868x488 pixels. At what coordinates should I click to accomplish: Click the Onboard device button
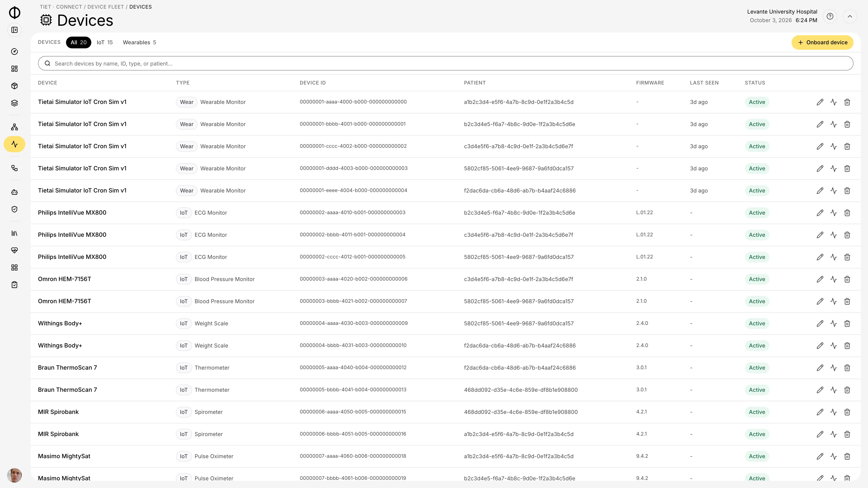(x=823, y=42)
